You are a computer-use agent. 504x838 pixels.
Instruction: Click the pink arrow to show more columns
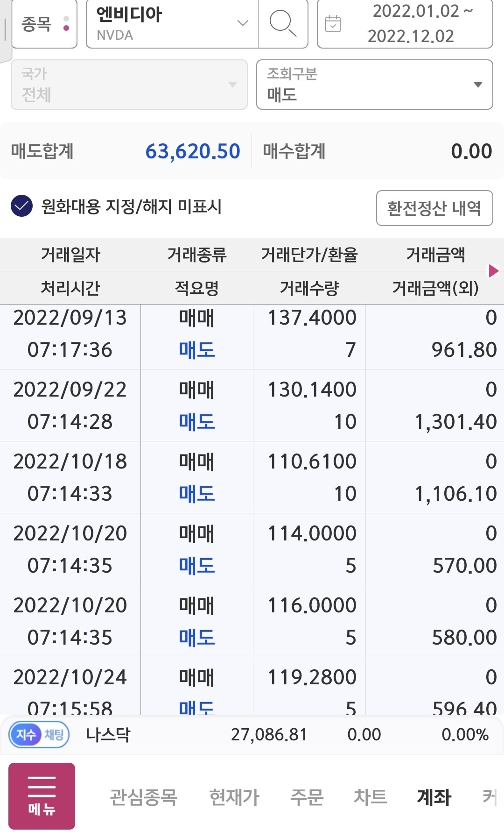(493, 271)
